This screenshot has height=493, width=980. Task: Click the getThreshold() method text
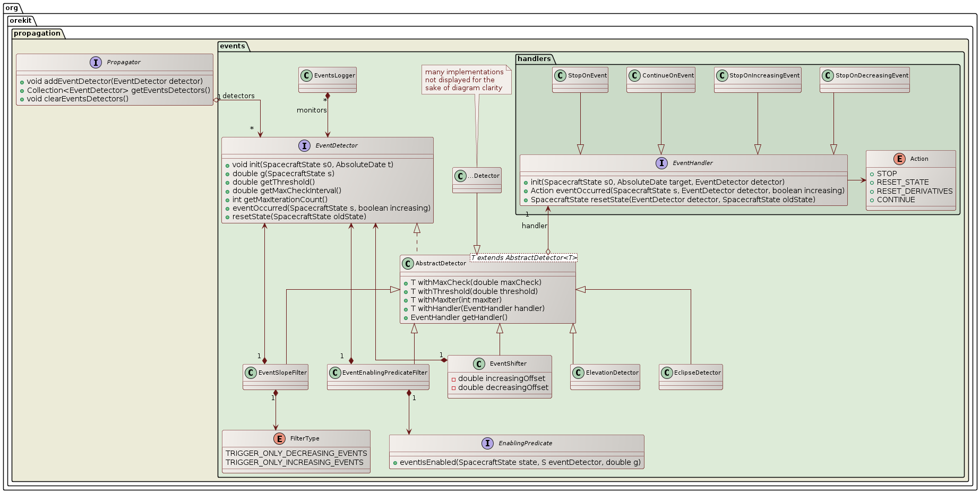pos(273,182)
